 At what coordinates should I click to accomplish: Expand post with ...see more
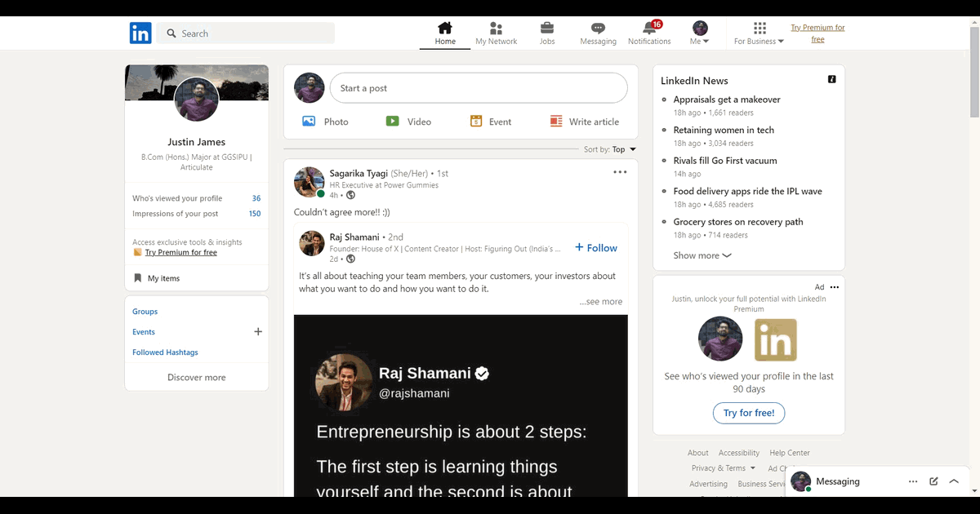coord(601,302)
